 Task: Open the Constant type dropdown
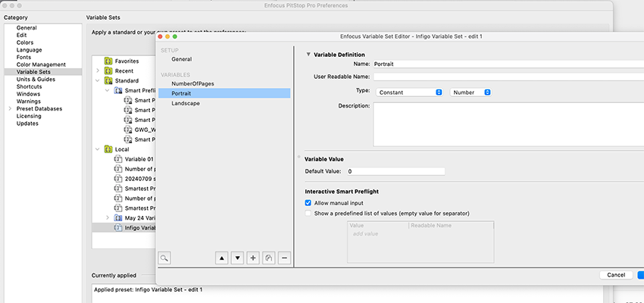pos(409,92)
